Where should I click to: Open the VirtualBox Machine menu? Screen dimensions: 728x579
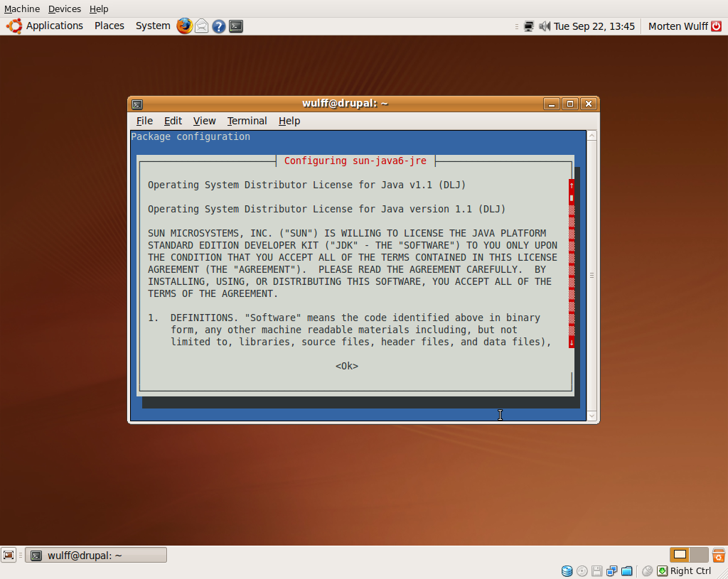click(22, 9)
